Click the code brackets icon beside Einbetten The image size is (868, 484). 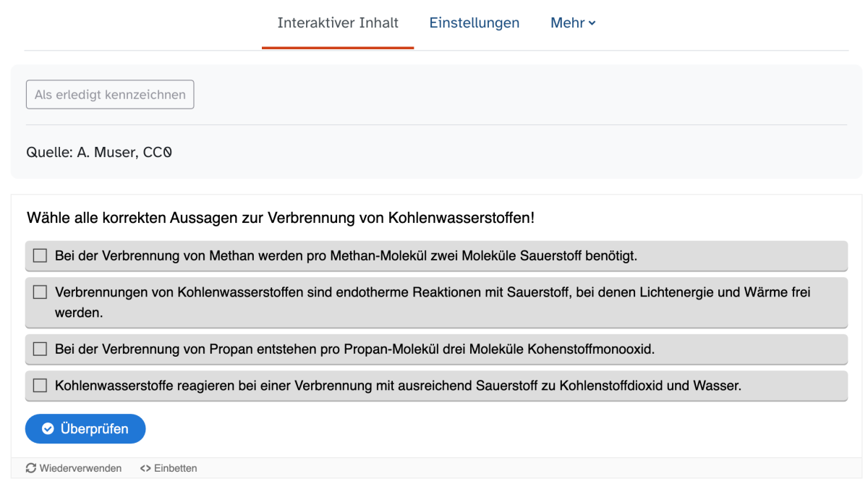coord(145,468)
